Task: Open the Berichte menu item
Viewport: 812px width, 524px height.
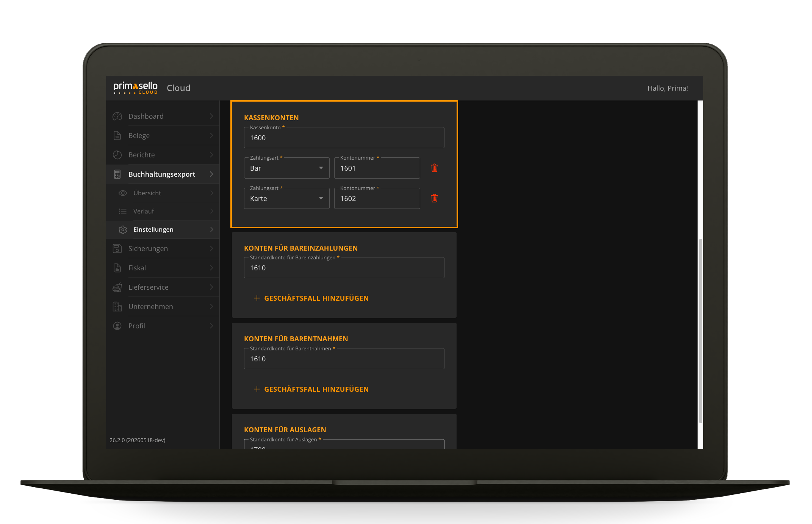Action: coord(163,155)
